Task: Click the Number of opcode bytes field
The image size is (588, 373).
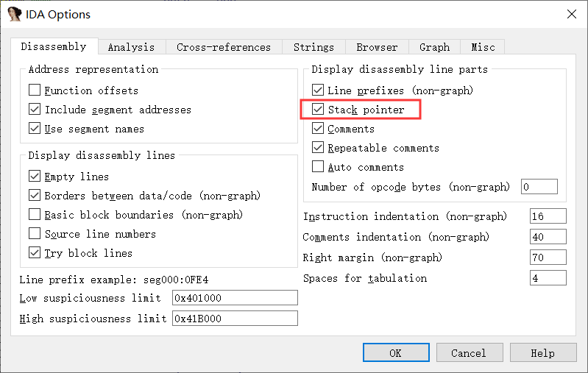Action: click(x=539, y=187)
